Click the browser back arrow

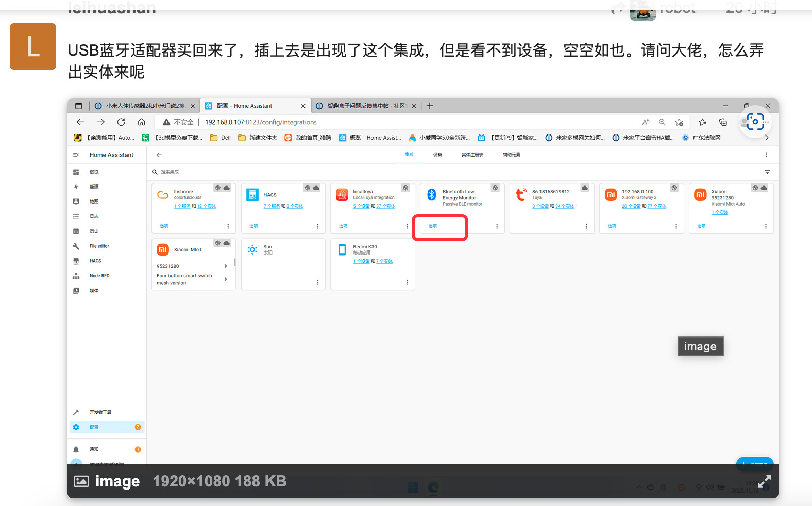point(80,122)
